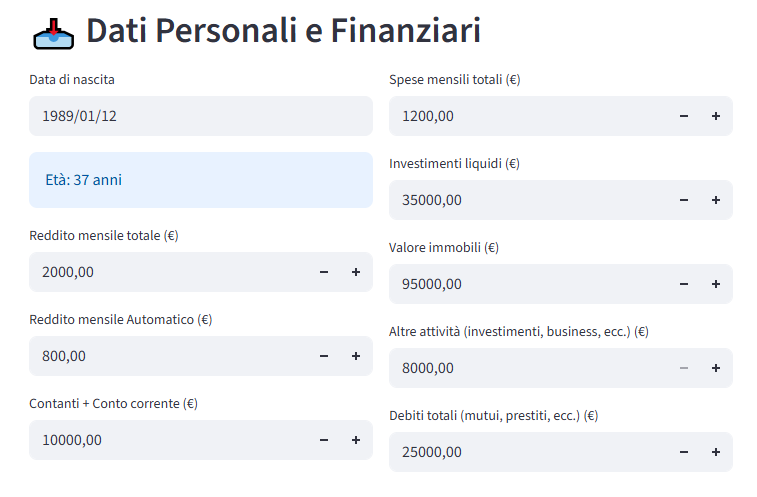Increase Reddito mensile totale with plus button
Image resolution: width=757 pixels, height=497 pixels.
[355, 272]
